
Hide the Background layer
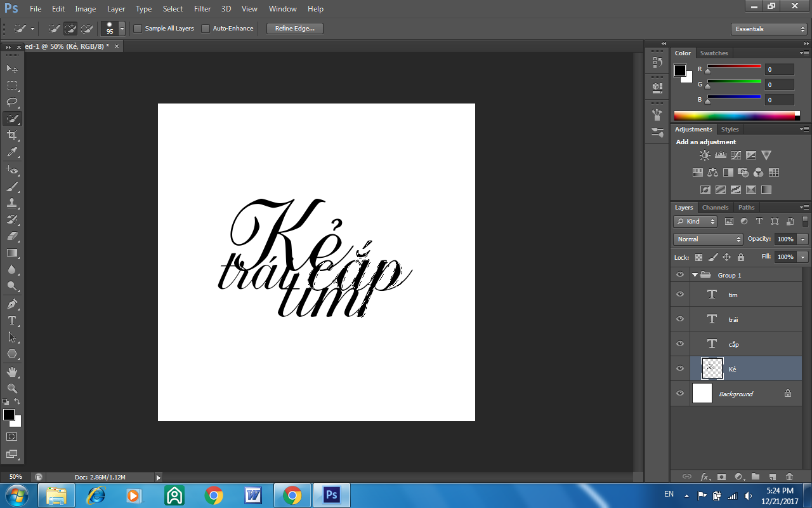click(x=680, y=394)
